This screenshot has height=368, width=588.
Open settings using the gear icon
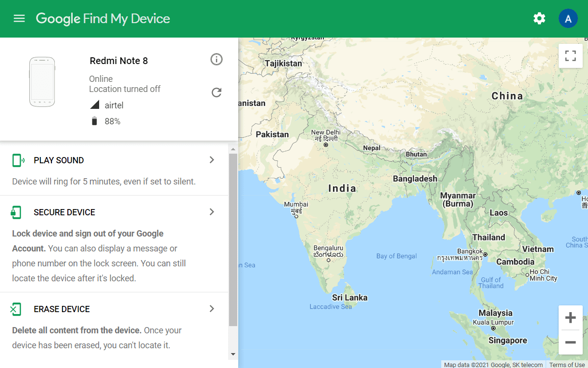pyautogui.click(x=539, y=18)
